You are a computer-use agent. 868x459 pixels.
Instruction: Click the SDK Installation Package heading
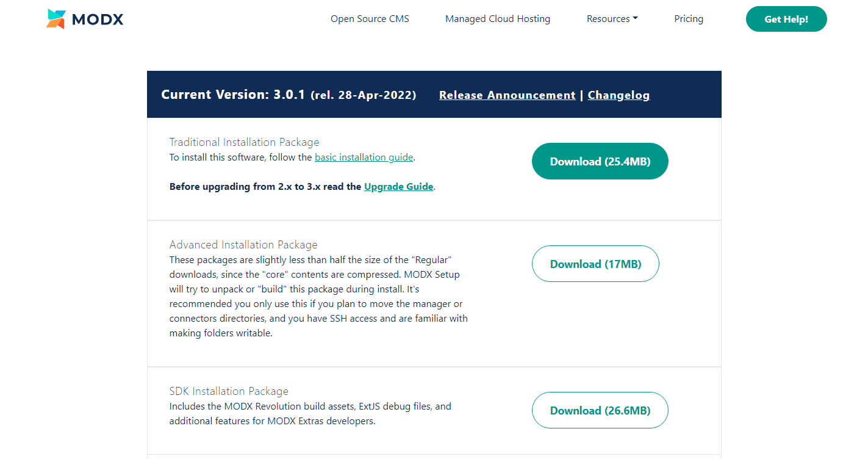229,391
